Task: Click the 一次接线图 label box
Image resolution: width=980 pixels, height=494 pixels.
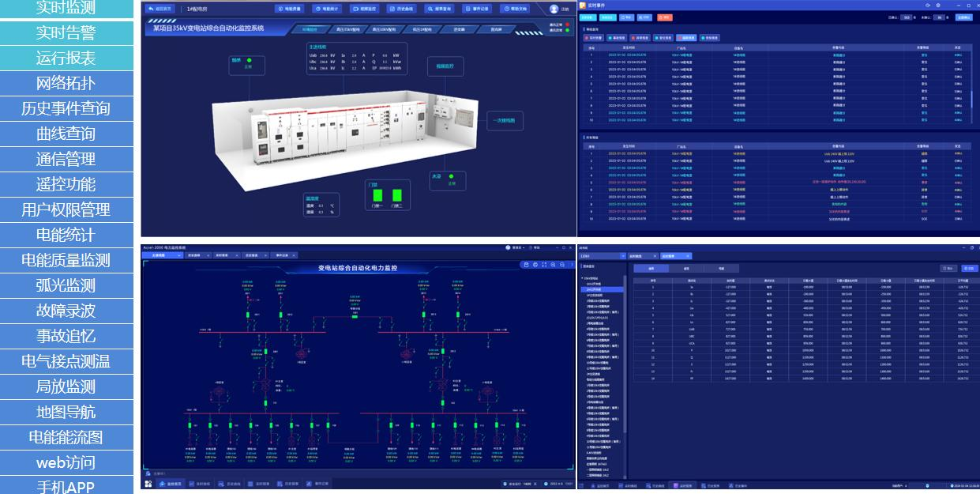Action: (505, 121)
